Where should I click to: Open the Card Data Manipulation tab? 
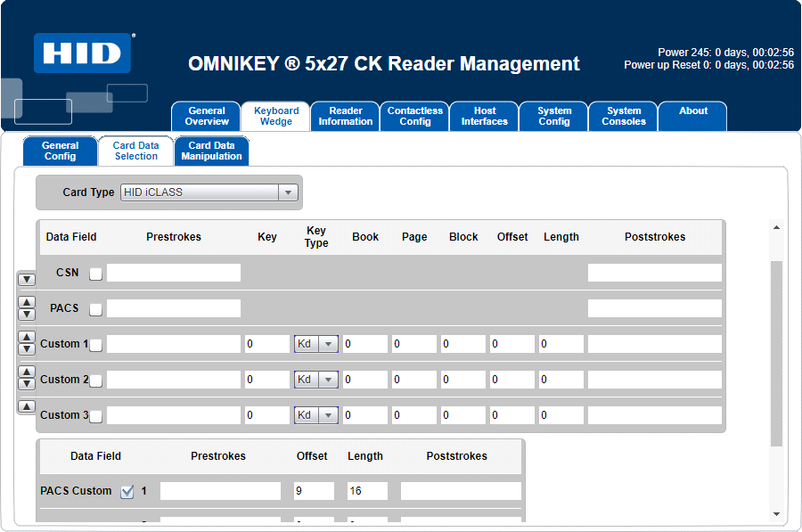[211, 151]
